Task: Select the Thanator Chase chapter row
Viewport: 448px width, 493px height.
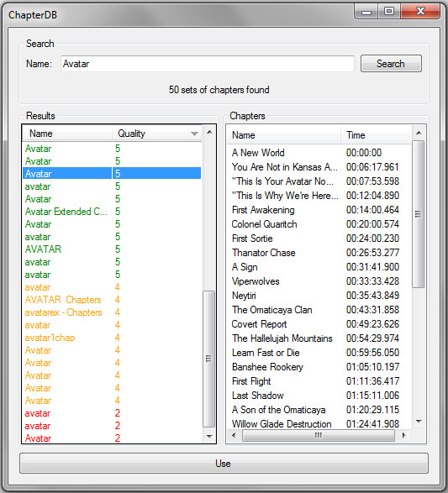Action: [319, 253]
